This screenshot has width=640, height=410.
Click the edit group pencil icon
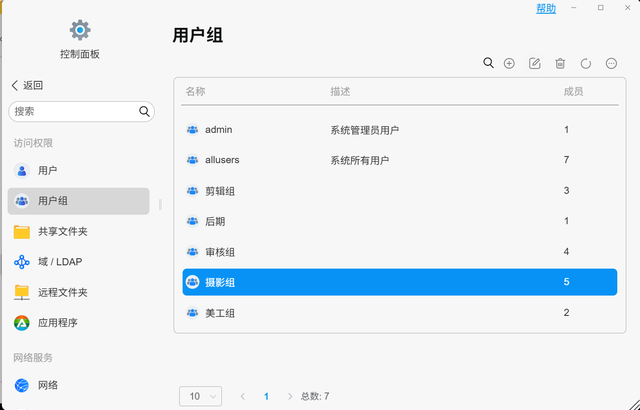(x=535, y=63)
